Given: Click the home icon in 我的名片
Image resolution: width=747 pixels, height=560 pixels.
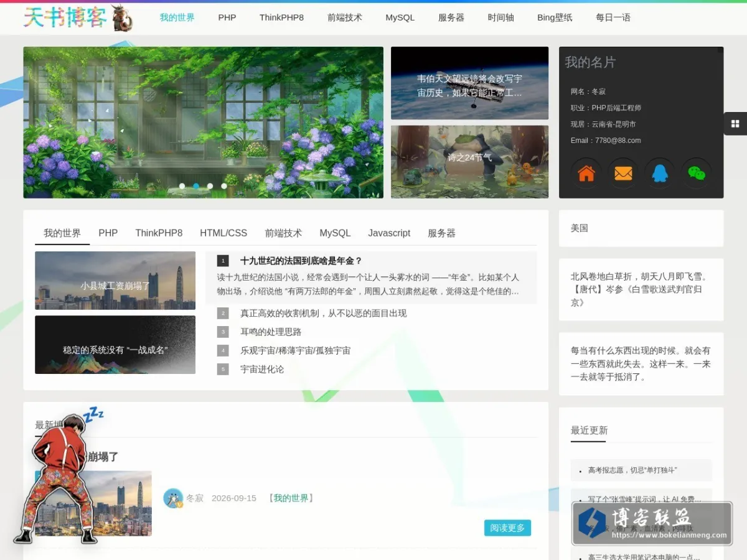Looking at the screenshot, I should pos(586,173).
